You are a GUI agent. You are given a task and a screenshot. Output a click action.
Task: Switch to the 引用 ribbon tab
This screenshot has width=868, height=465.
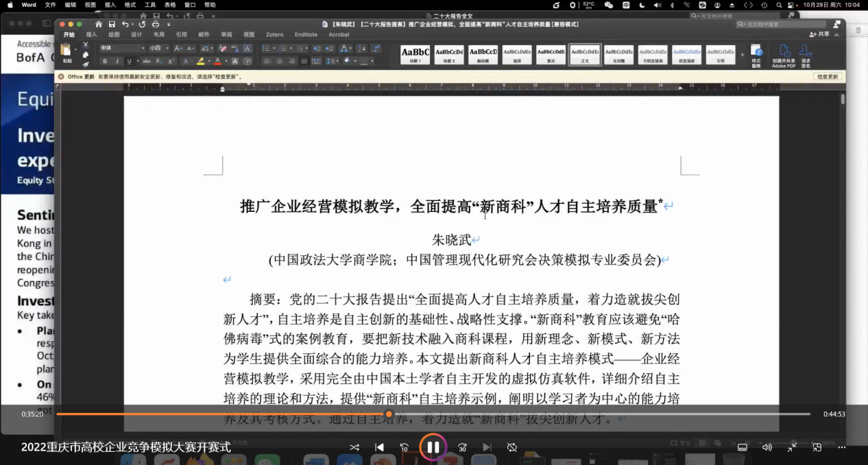click(181, 34)
